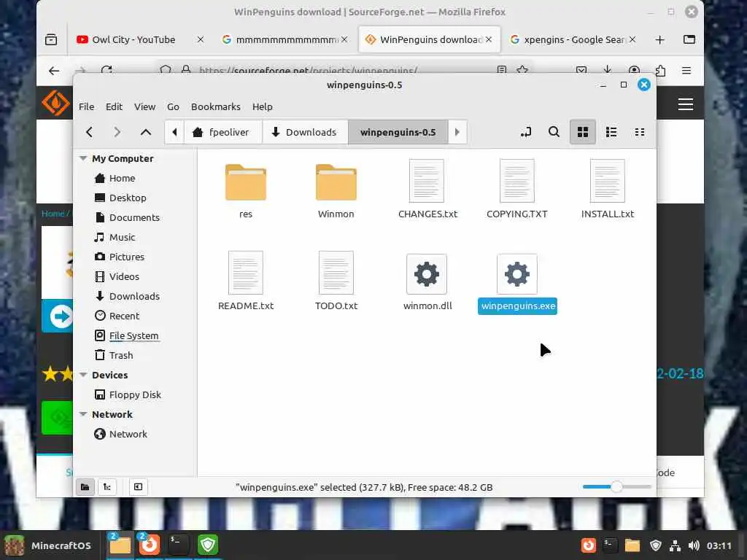The image size is (747, 560).
Task: Collapse Network section in sidebar
Action: [83, 414]
